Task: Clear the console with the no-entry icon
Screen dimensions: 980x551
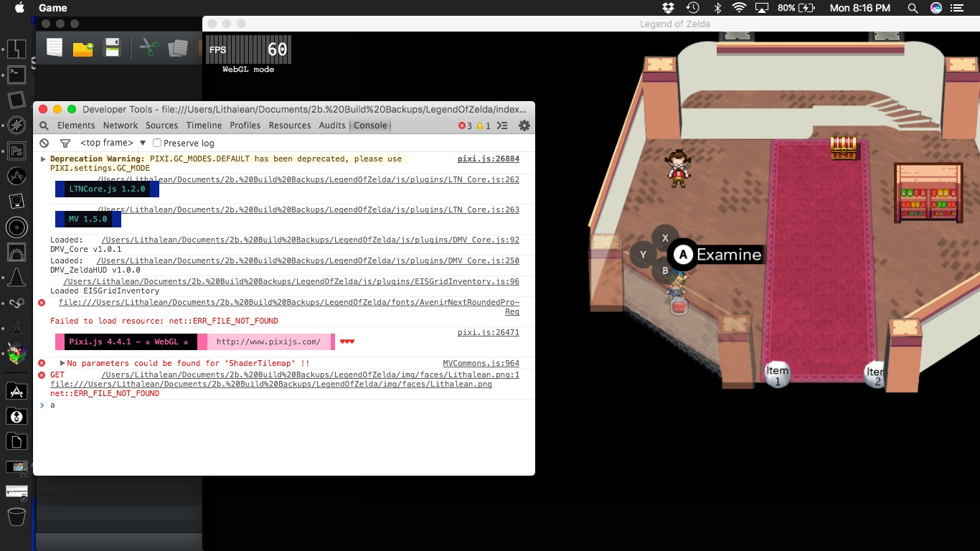Action: point(44,143)
